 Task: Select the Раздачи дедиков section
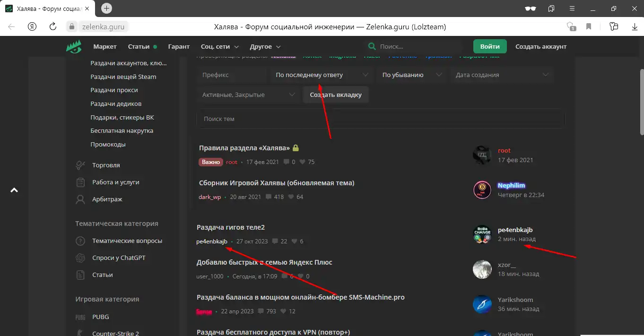tap(116, 103)
